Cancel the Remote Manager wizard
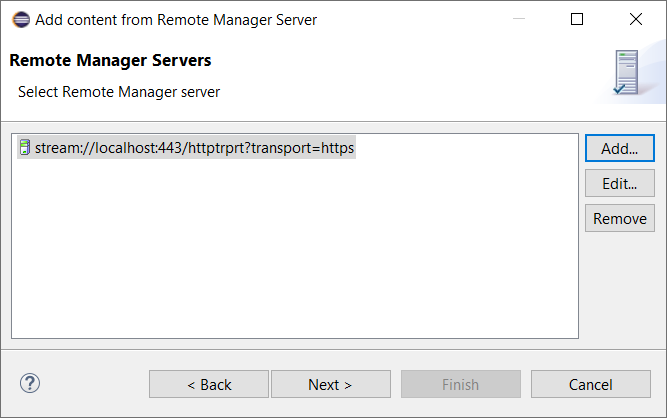 click(x=590, y=384)
